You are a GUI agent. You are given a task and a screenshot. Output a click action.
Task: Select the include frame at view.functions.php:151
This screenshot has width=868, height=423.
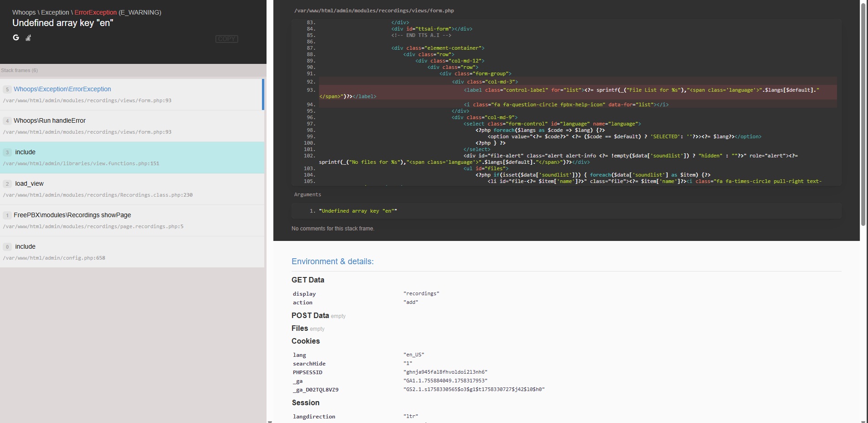[26, 152]
